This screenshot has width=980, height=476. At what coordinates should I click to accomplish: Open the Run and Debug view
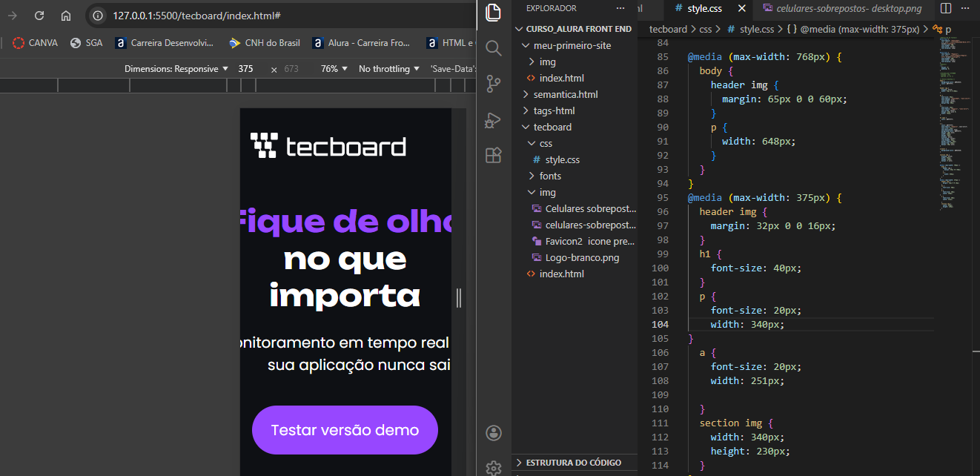point(493,119)
